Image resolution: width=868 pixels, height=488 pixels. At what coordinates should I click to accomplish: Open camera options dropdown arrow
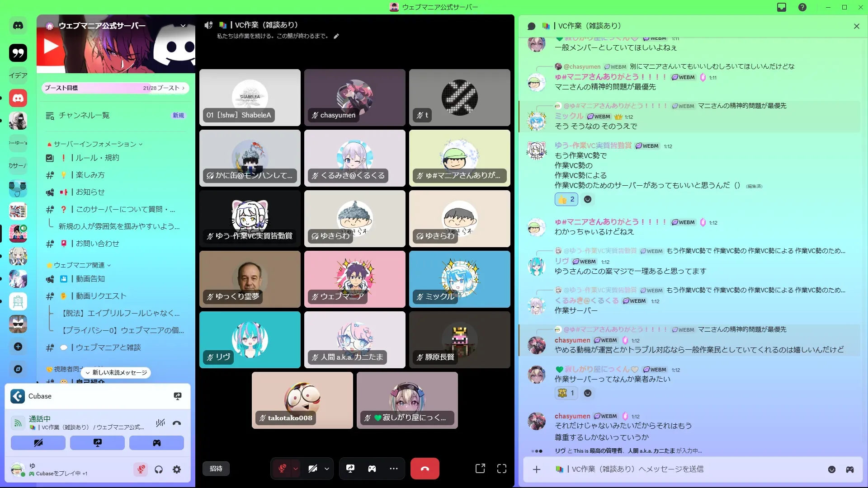(327, 469)
